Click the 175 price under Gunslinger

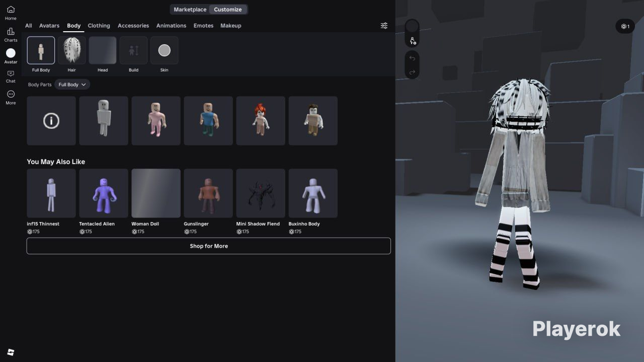point(191,232)
